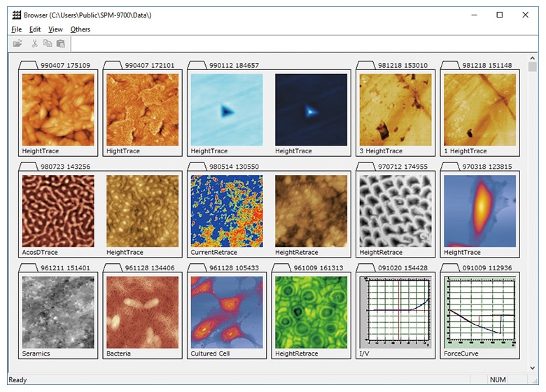
Task: Open the Others menu
Action: point(80,29)
